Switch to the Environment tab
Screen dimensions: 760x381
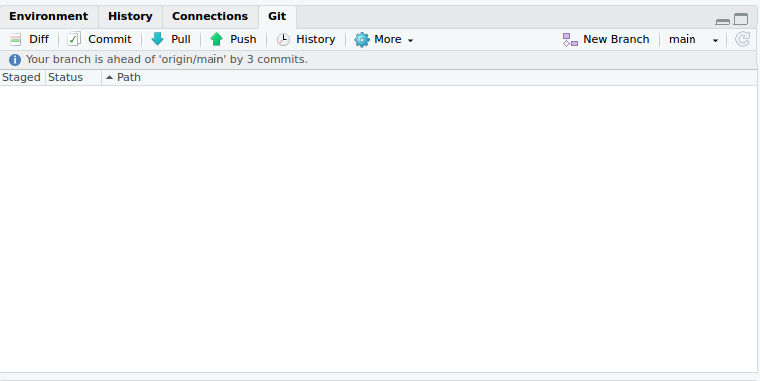tap(48, 16)
